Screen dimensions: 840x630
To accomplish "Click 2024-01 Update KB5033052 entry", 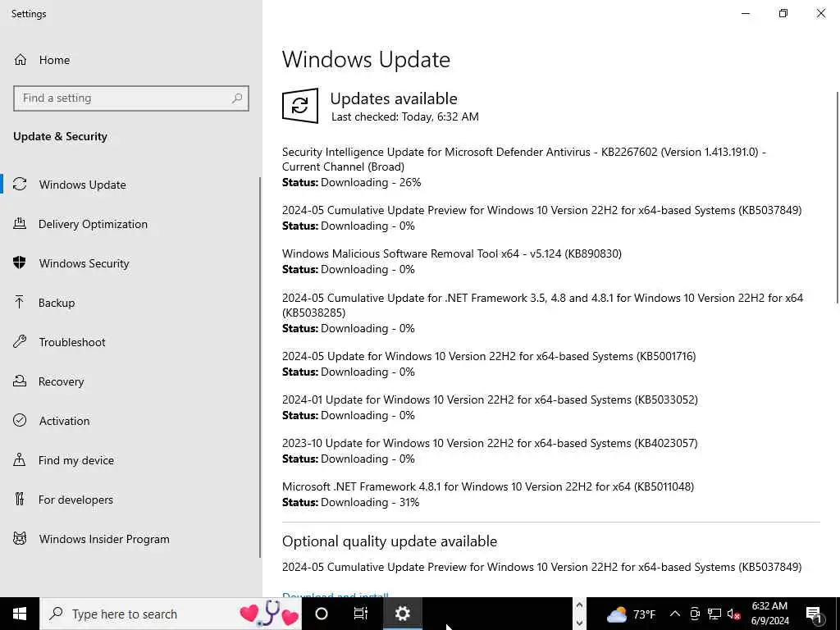I will (x=490, y=399).
